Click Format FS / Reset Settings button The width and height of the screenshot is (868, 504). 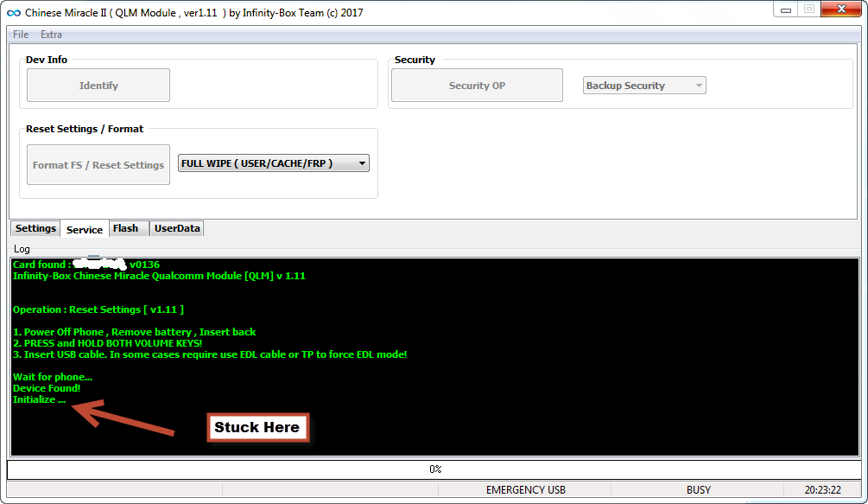tap(98, 165)
